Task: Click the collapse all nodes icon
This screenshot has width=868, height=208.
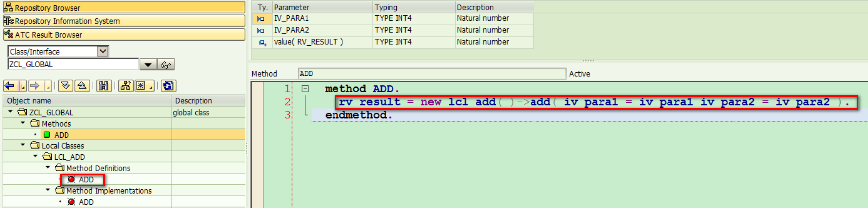Action: pos(82,86)
